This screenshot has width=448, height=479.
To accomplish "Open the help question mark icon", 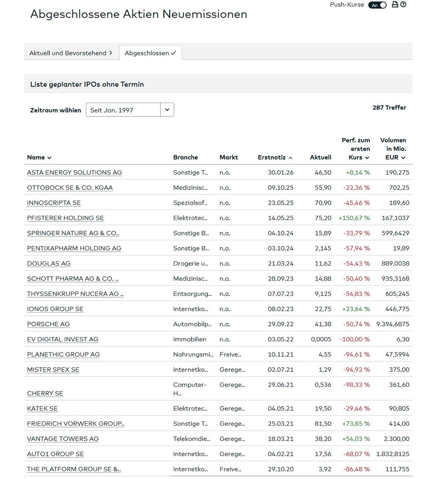I will 403,4.
